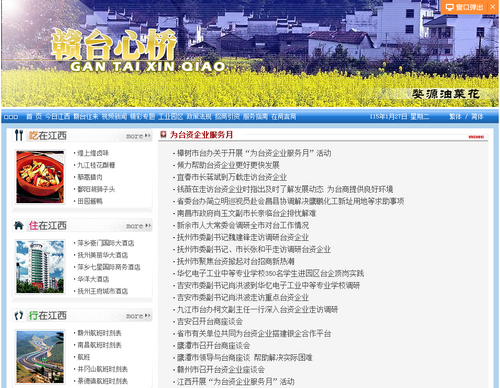This screenshot has width=500, height=388.
Task: Open the 九江桂花酥糖 food link
Action: tap(96, 165)
